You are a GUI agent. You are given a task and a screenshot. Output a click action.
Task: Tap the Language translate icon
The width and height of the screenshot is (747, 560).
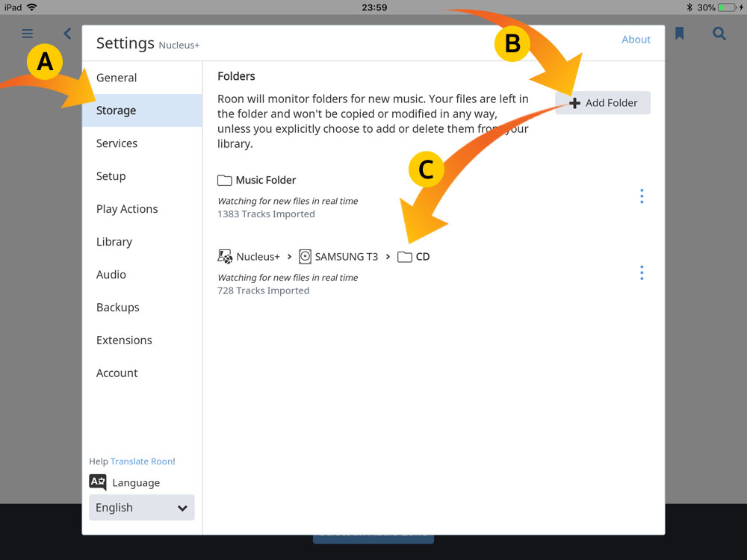click(x=98, y=482)
